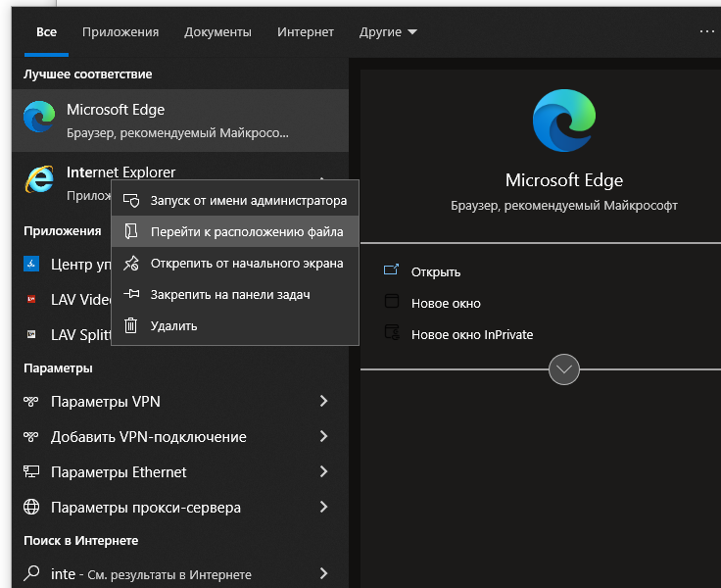Click the taskbar pin icon in context menu
This screenshot has width=721, height=588.
pyautogui.click(x=131, y=294)
